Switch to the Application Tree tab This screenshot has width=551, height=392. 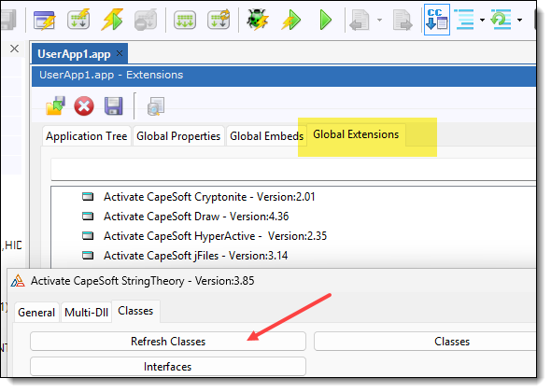87,136
